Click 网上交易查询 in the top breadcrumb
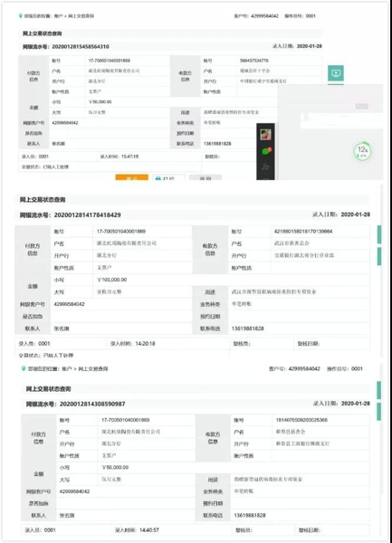The width and height of the screenshot is (392, 543). point(81,16)
